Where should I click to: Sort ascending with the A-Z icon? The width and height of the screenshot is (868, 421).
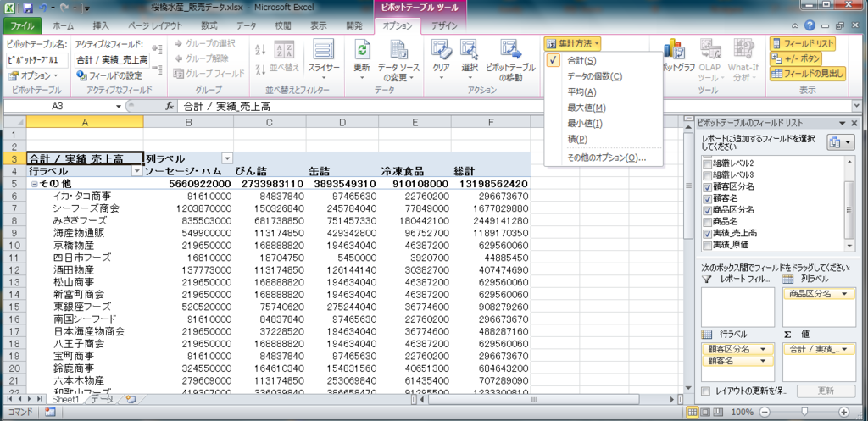pyautogui.click(x=261, y=50)
